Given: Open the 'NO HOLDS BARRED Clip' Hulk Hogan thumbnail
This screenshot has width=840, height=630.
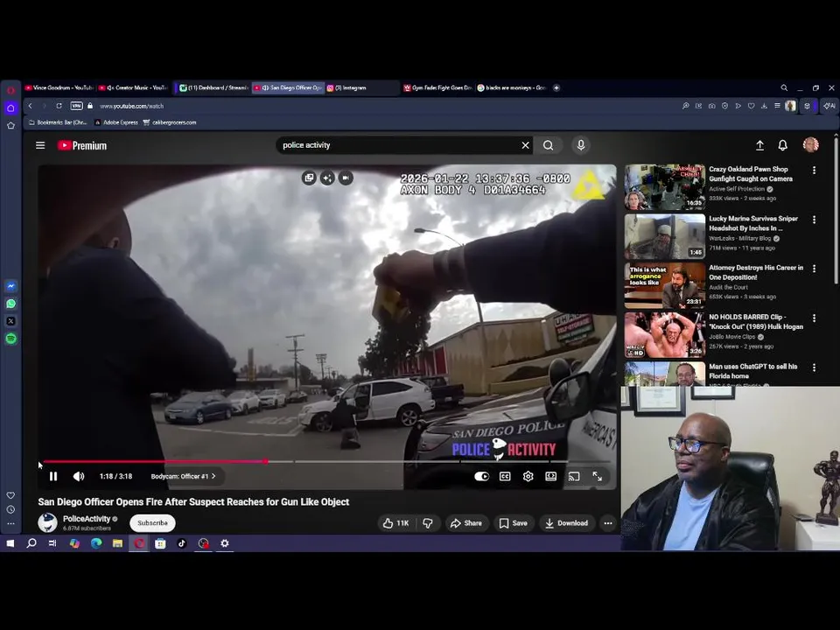Looking at the screenshot, I should (x=665, y=335).
